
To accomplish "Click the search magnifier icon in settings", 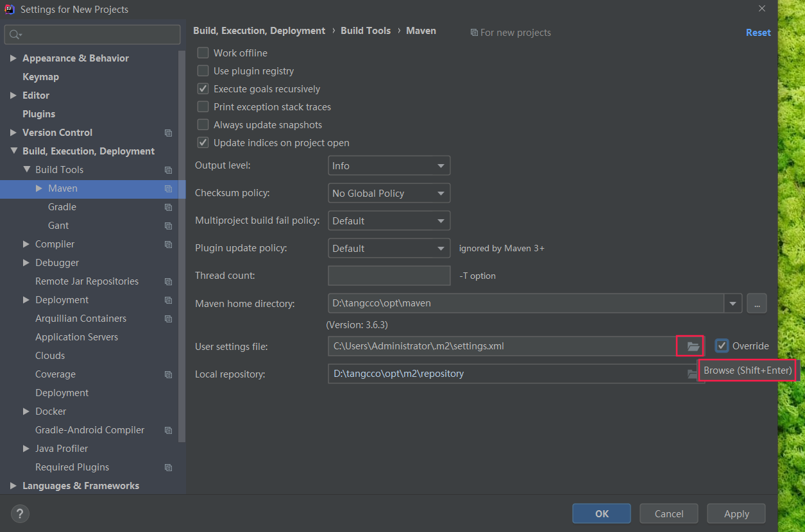I will click(x=16, y=35).
